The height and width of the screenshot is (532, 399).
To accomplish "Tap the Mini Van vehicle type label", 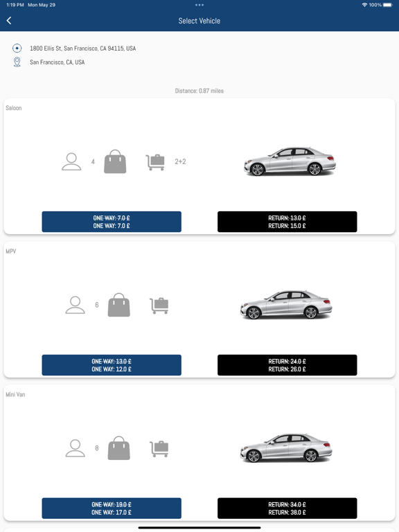I will [x=15, y=394].
